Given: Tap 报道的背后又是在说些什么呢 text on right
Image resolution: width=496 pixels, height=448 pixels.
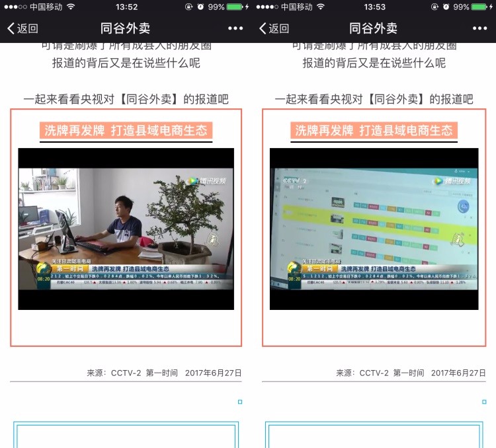Looking at the screenshot, I should pyautogui.click(x=374, y=63).
